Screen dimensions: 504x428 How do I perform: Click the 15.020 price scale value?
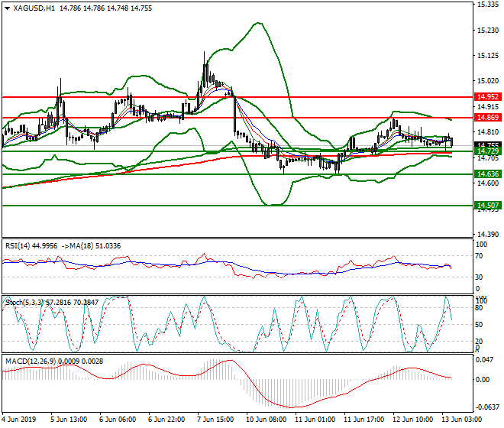tap(488, 81)
